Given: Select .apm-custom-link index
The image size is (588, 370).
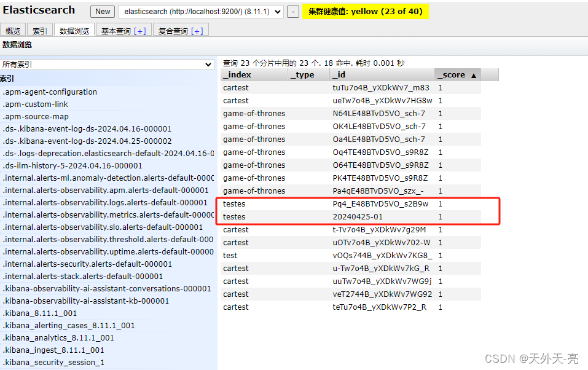Looking at the screenshot, I should (36, 104).
